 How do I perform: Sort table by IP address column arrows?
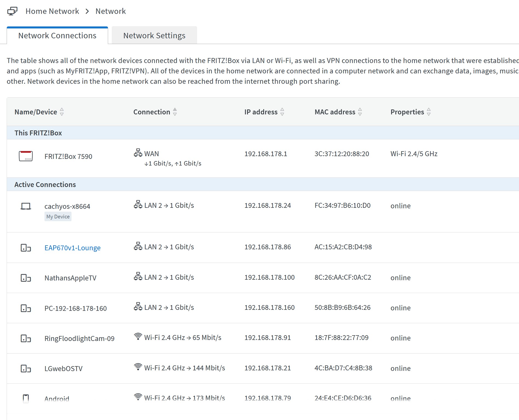[x=282, y=112]
